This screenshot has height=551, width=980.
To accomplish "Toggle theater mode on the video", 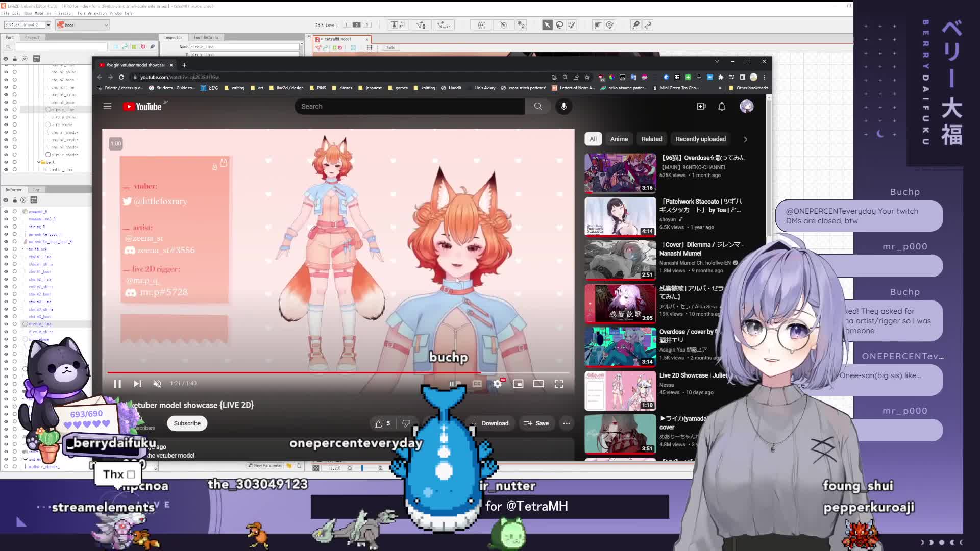I will tap(538, 384).
